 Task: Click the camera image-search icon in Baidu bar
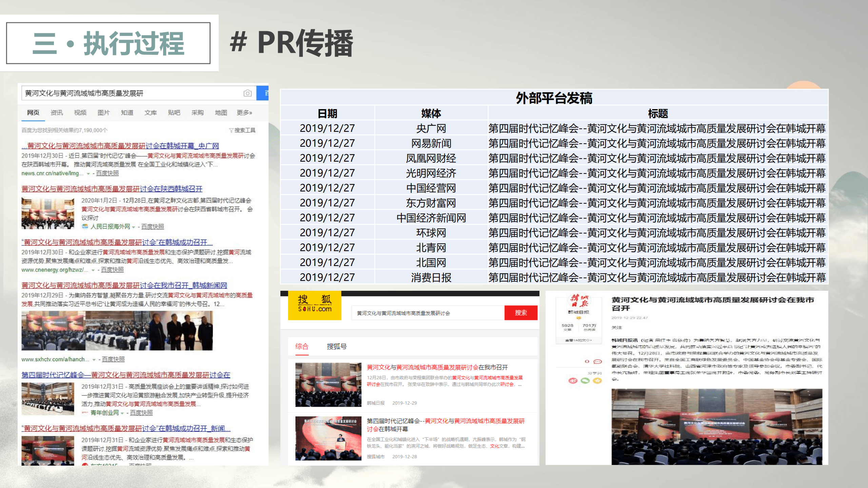coord(248,93)
